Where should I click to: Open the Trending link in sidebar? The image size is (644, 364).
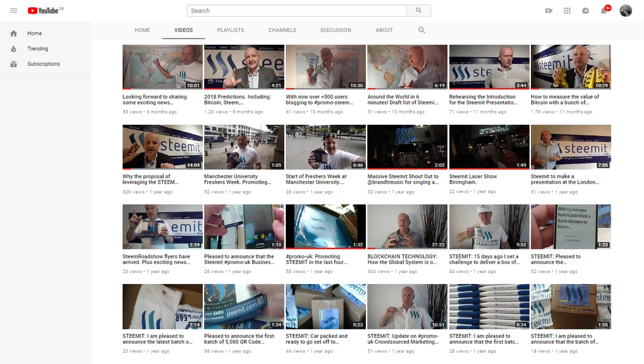[x=38, y=49]
